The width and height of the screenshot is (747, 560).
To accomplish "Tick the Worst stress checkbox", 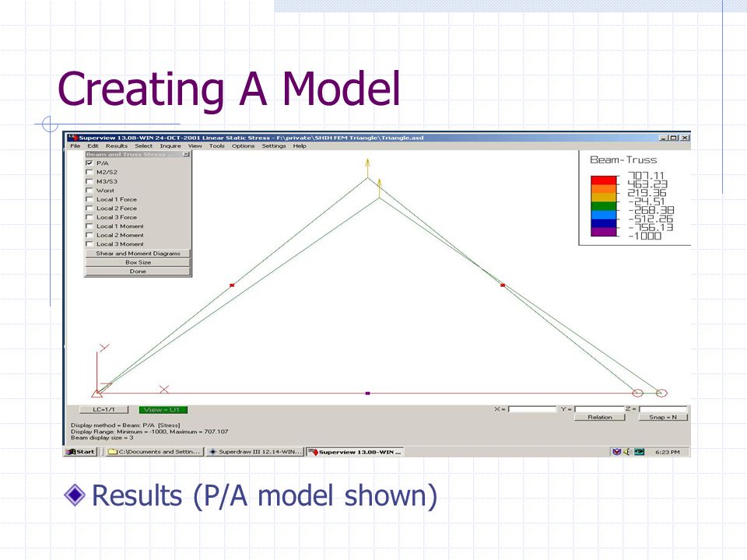I will [x=89, y=190].
